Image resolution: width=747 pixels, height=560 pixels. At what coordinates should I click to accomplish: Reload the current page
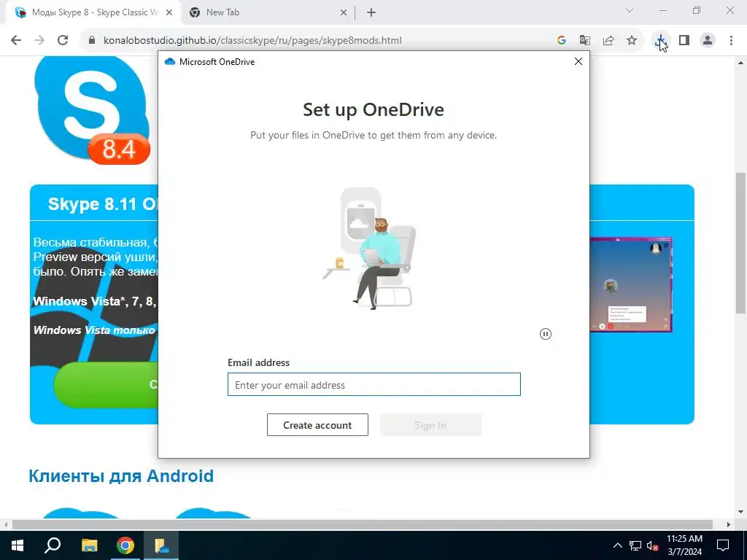pyautogui.click(x=63, y=41)
